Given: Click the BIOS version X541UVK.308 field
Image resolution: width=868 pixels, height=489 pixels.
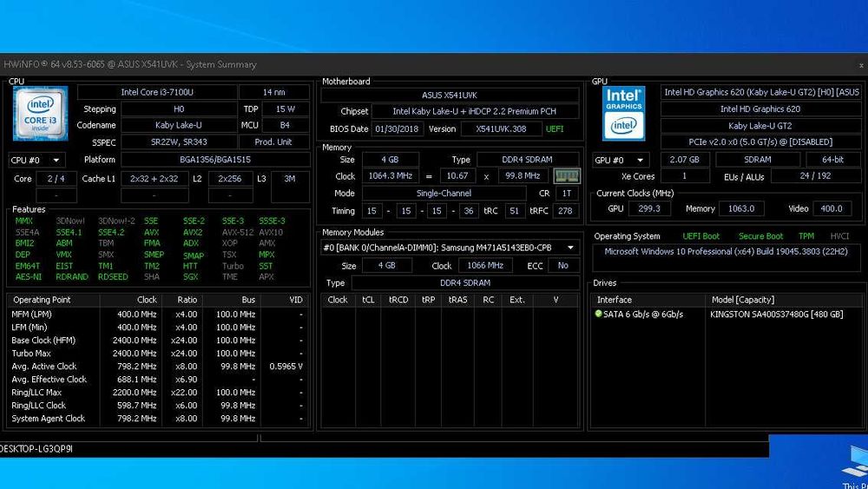Looking at the screenshot, I should tap(501, 129).
